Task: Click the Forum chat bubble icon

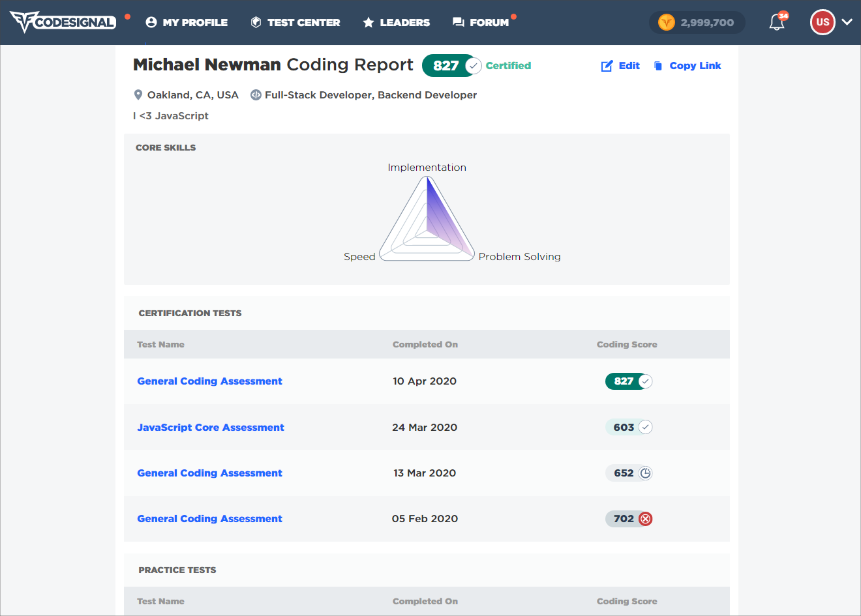Action: (459, 22)
